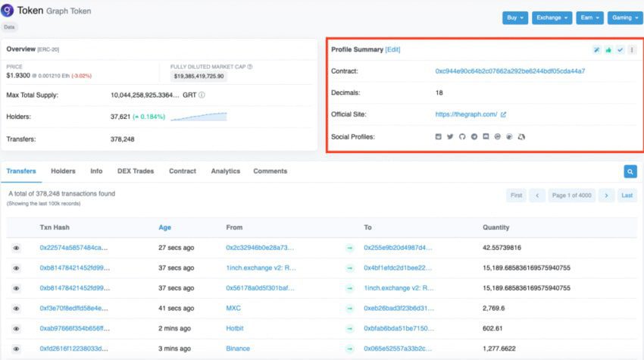The height and width of the screenshot is (360, 644).
Task: Open recipient address 0x065e52557a33b2c
Action: pos(398,349)
